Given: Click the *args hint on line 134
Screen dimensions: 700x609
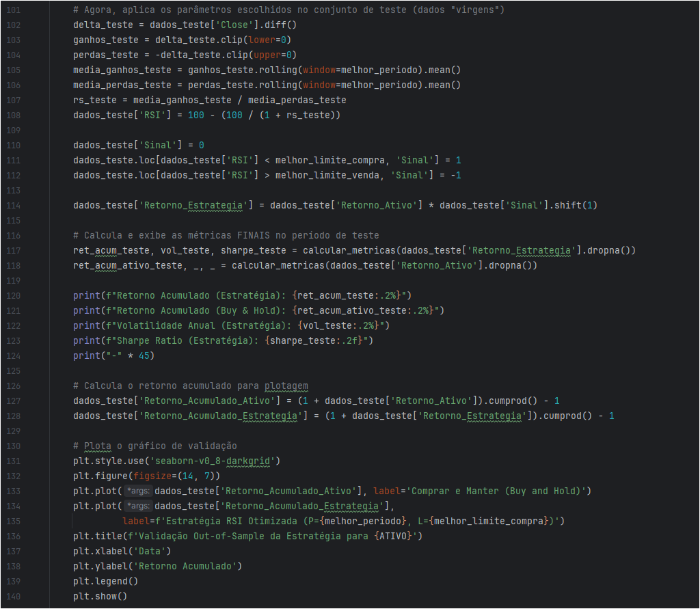Looking at the screenshot, I should pos(138,506).
